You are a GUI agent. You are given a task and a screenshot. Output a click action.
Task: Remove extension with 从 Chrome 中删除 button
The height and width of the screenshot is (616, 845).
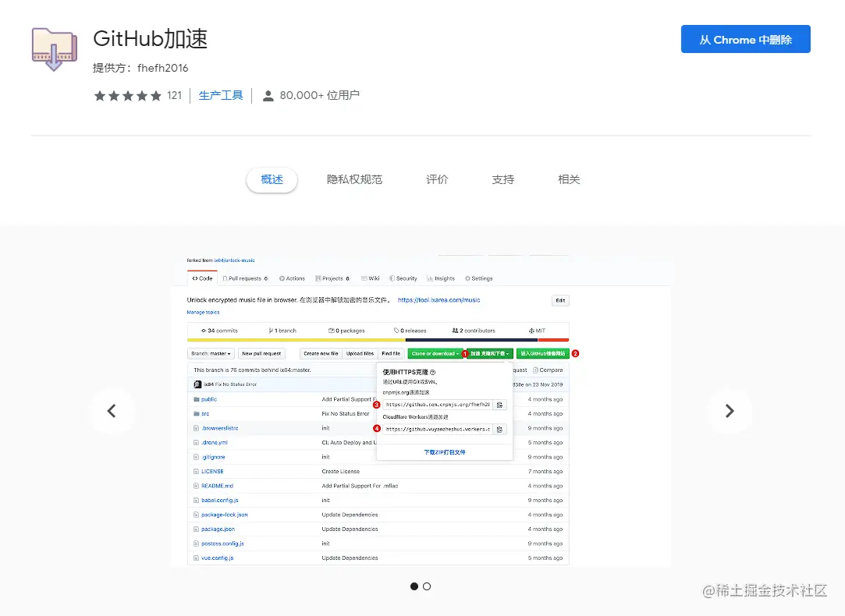[x=745, y=39]
